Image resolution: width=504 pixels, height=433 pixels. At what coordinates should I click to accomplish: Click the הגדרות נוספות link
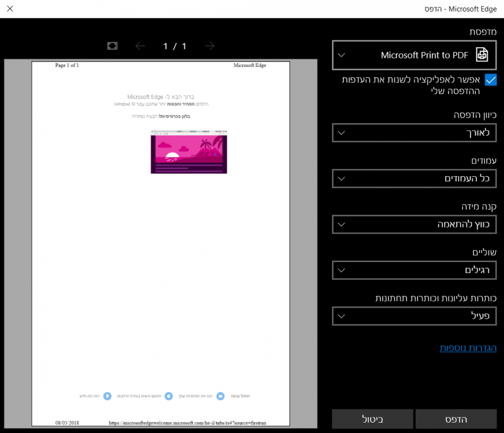[468, 348]
